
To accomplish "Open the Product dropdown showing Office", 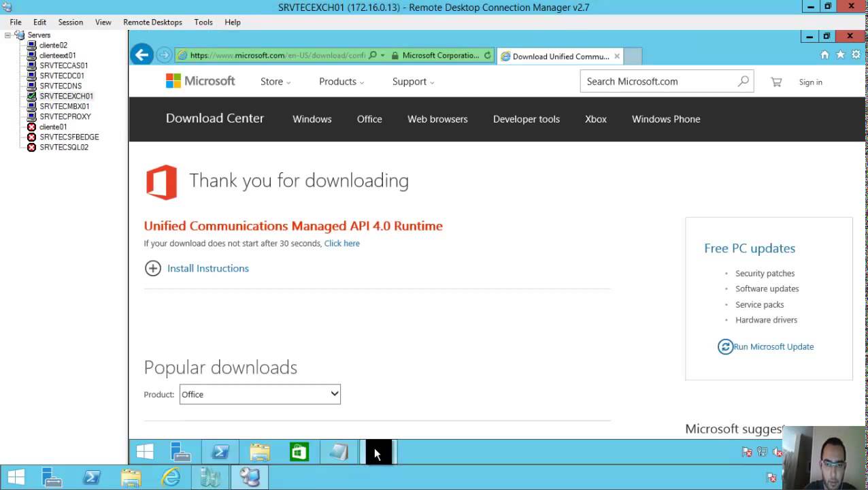I will [x=260, y=394].
